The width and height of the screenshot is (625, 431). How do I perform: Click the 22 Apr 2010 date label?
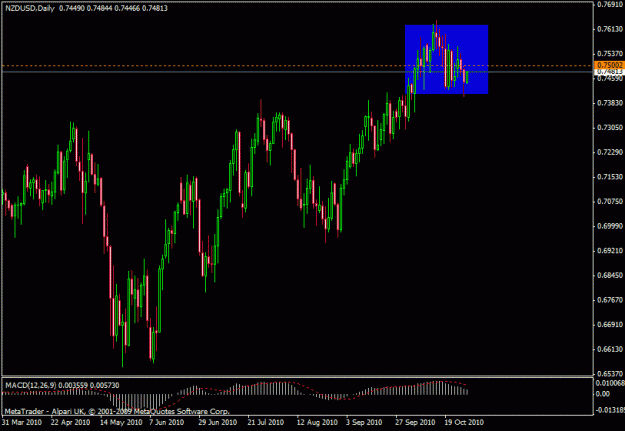tap(71, 422)
